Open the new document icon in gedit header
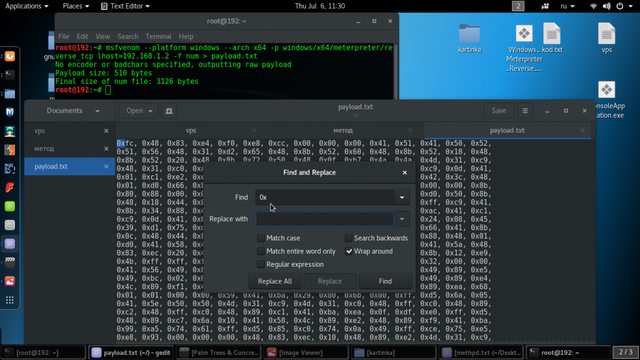Viewport: 640px width, 360px height. [169, 111]
